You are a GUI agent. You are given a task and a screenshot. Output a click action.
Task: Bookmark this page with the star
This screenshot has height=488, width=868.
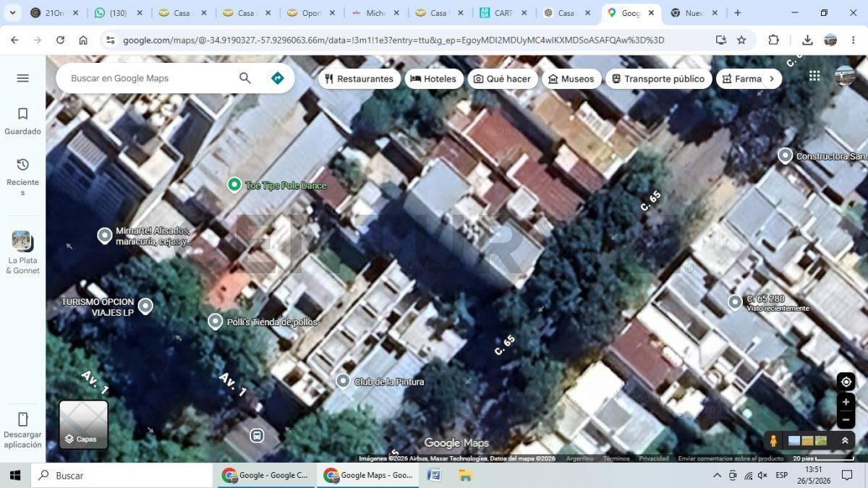741,40
